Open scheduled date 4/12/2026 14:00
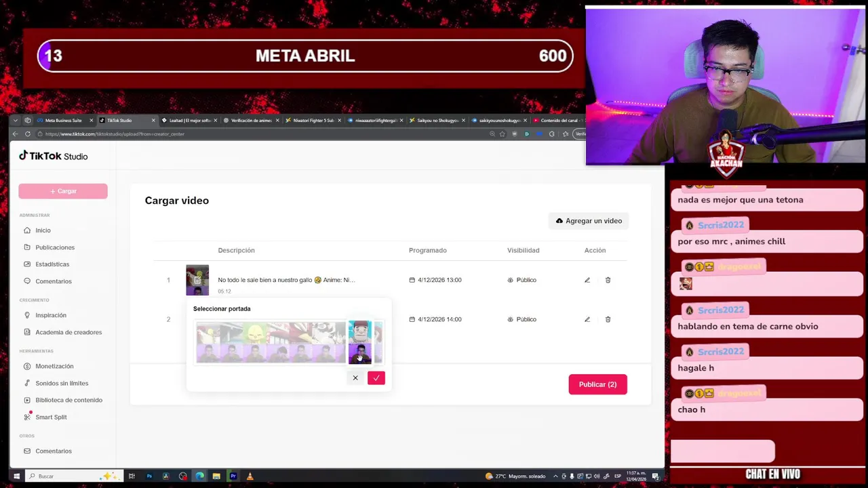The image size is (868, 488). 435,319
